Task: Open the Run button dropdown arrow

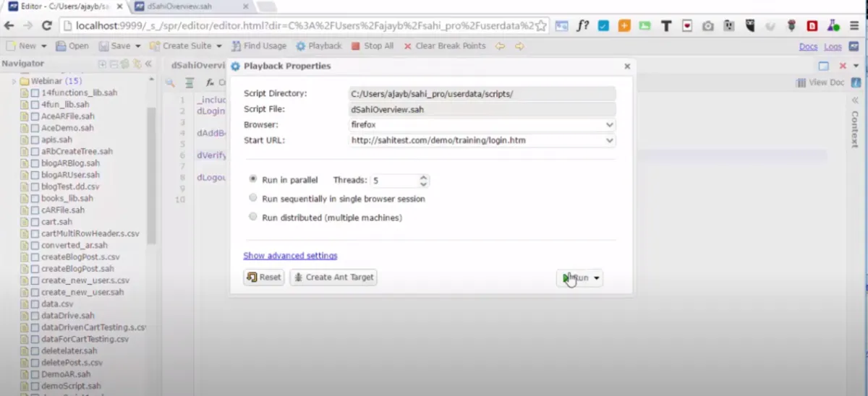Action: 597,278
